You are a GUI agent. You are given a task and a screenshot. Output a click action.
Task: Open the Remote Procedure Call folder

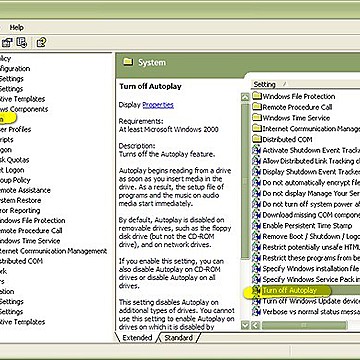click(x=292, y=107)
